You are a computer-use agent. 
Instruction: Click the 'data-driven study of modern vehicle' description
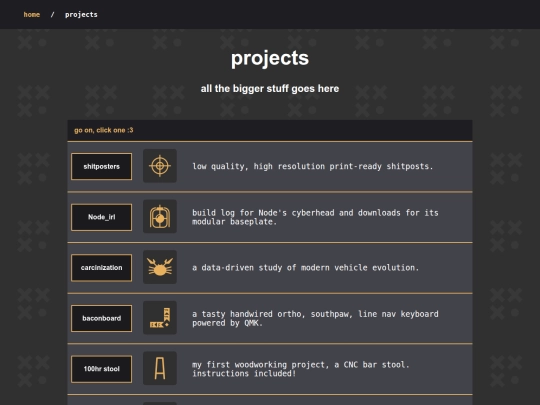coord(305,268)
